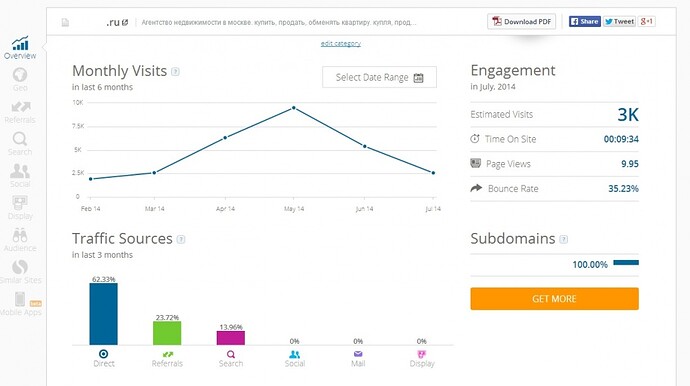Open the Mobile Apps phone icon
This screenshot has height=386, width=690.
20,299
